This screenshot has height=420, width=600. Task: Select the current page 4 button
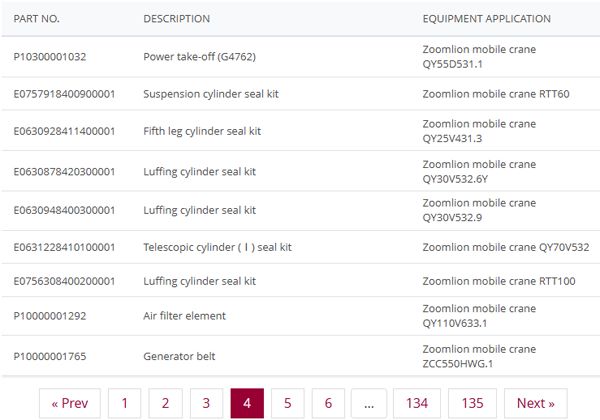tap(247, 403)
